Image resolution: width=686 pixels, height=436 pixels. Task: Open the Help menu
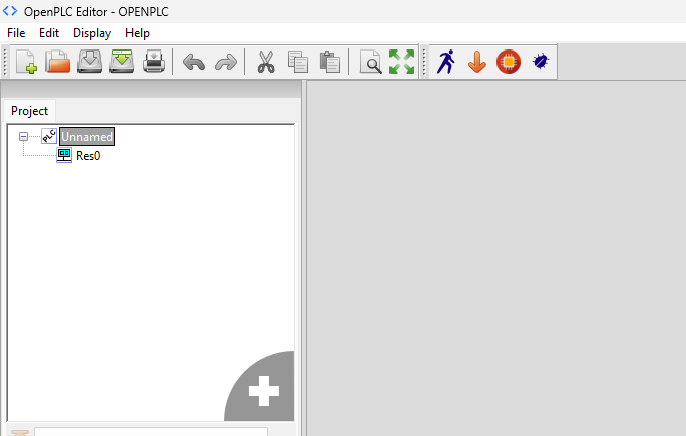pyautogui.click(x=137, y=33)
